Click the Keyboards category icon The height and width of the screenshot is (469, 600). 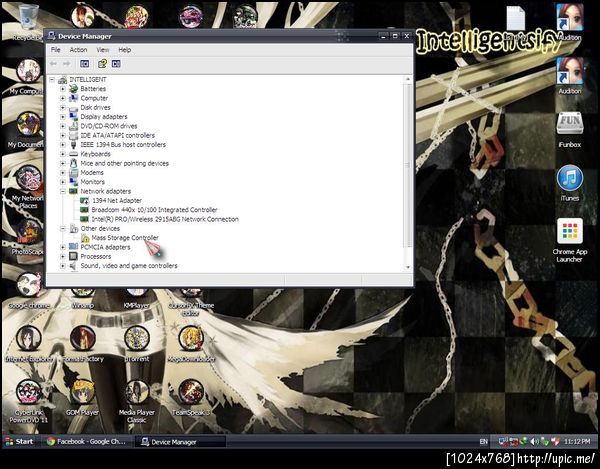[73, 154]
